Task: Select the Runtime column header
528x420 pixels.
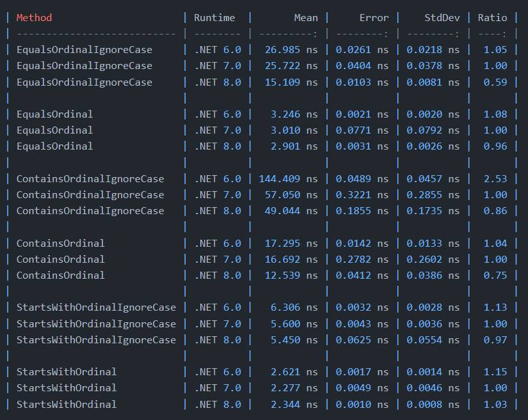Action: click(214, 17)
